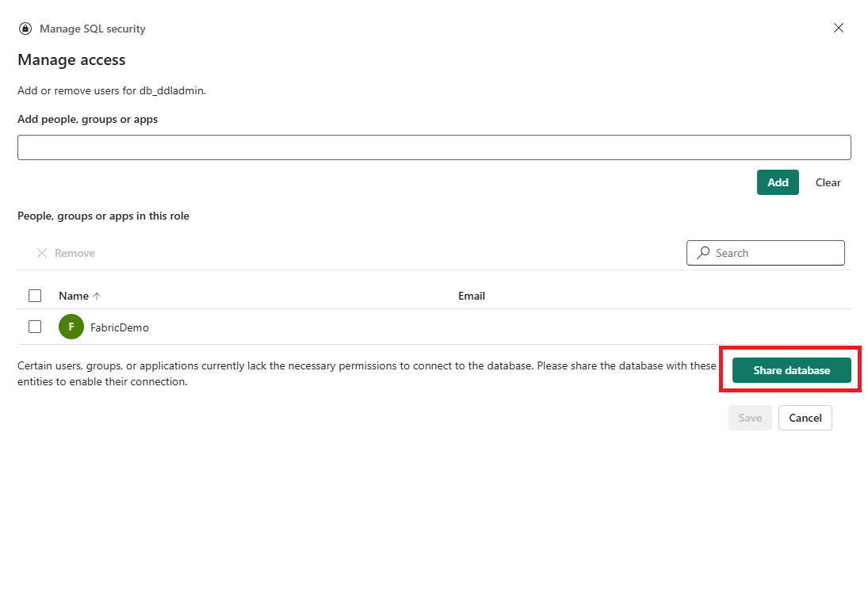Click the lock icon beside Manage SQL security
This screenshot has width=868, height=589.
[x=24, y=28]
